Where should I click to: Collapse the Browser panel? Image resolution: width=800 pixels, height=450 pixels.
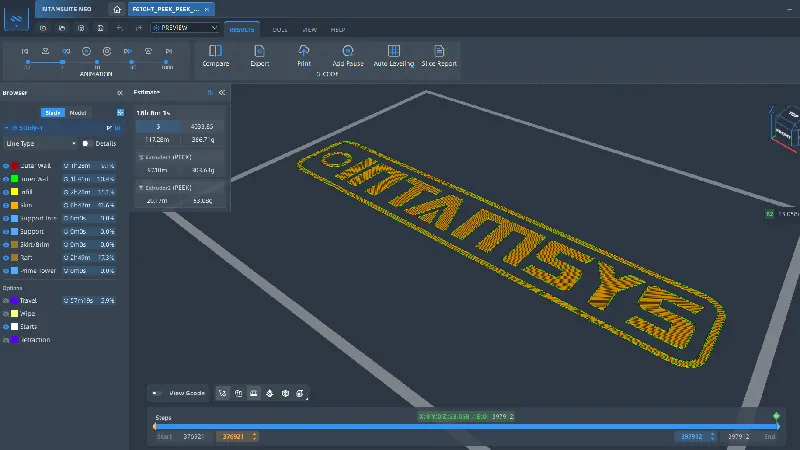[120, 93]
